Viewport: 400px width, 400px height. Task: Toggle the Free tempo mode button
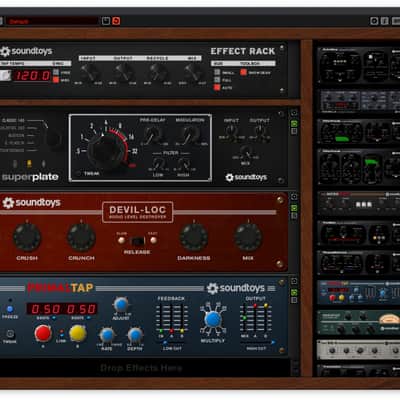pyautogui.click(x=56, y=72)
